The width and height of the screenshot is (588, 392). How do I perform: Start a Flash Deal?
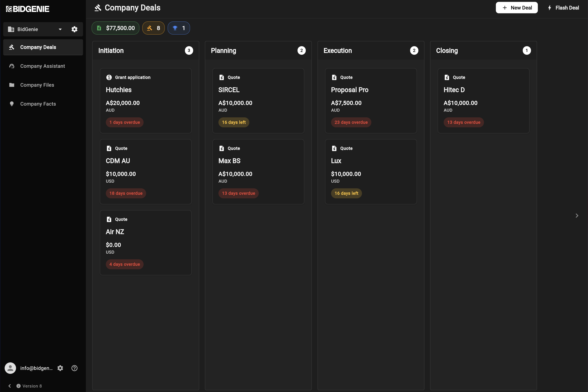coord(564,8)
